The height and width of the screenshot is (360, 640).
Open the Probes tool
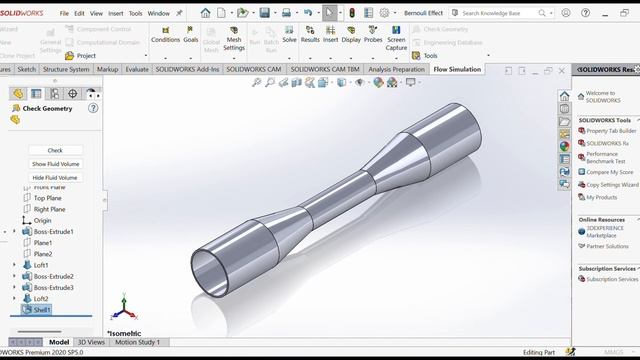tap(373, 35)
